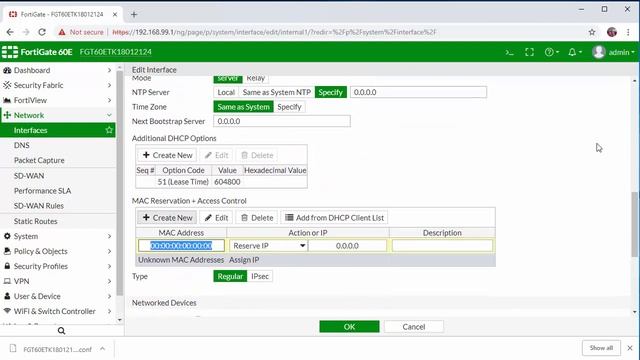Confirm with the OK button
The height and width of the screenshot is (360, 640).
349,327
